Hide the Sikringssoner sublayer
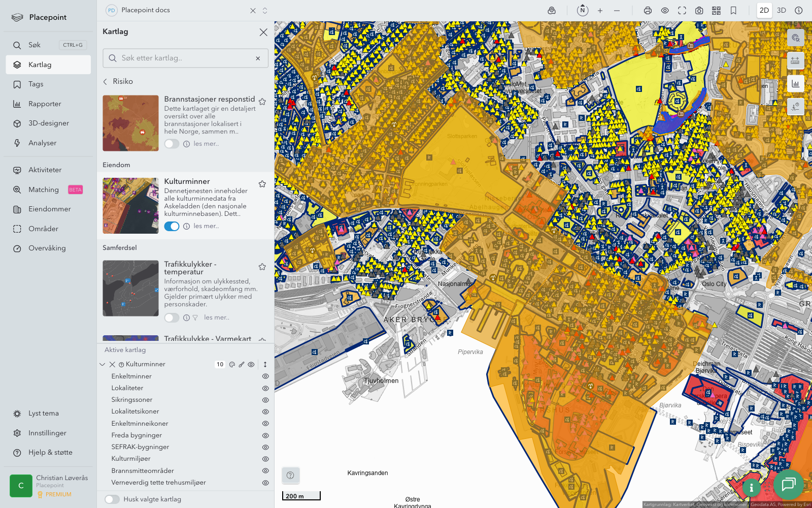Screen dimensions: 812x508 (265, 400)
